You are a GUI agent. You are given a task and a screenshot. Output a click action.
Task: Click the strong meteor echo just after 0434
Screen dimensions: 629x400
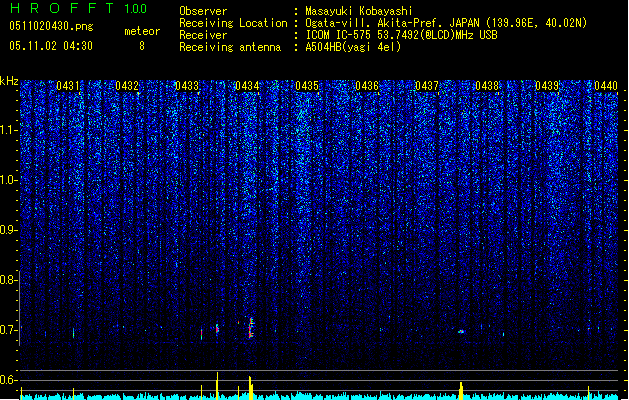pyautogui.click(x=251, y=327)
